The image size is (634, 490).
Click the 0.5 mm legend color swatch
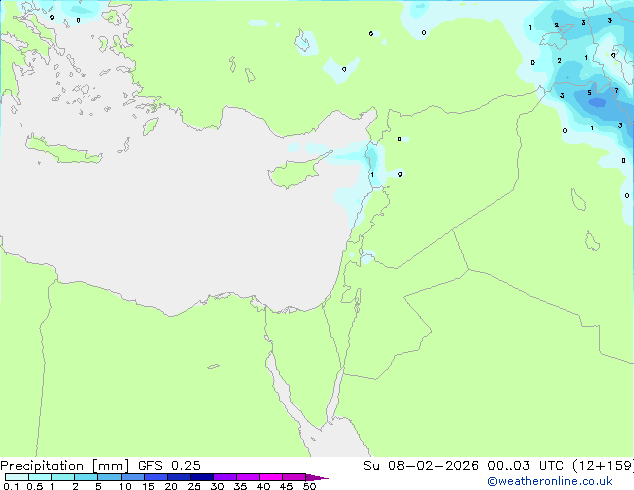[40, 477]
